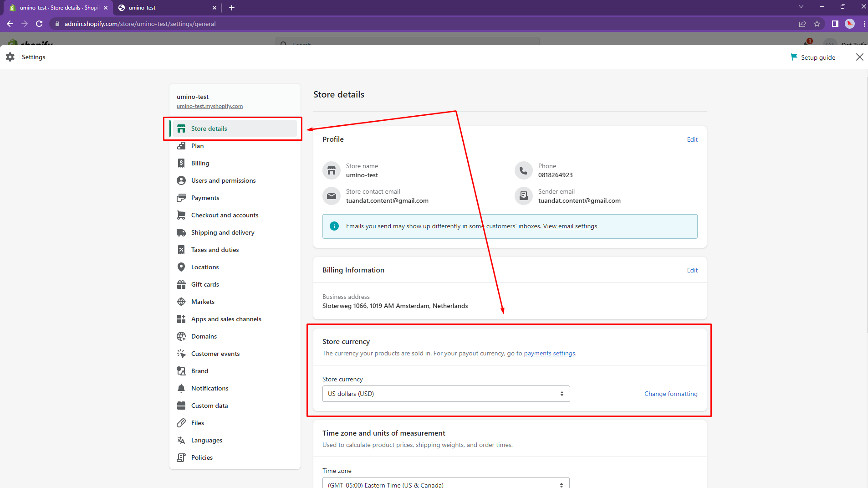Click the Notifications bell icon in sidebar
The image size is (868, 488).
181,388
